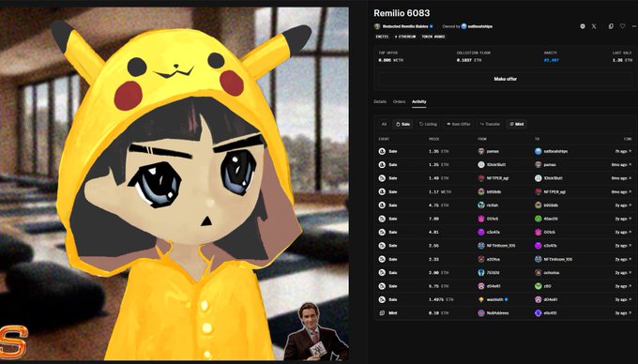Click the Remilio 6083 title

point(402,13)
